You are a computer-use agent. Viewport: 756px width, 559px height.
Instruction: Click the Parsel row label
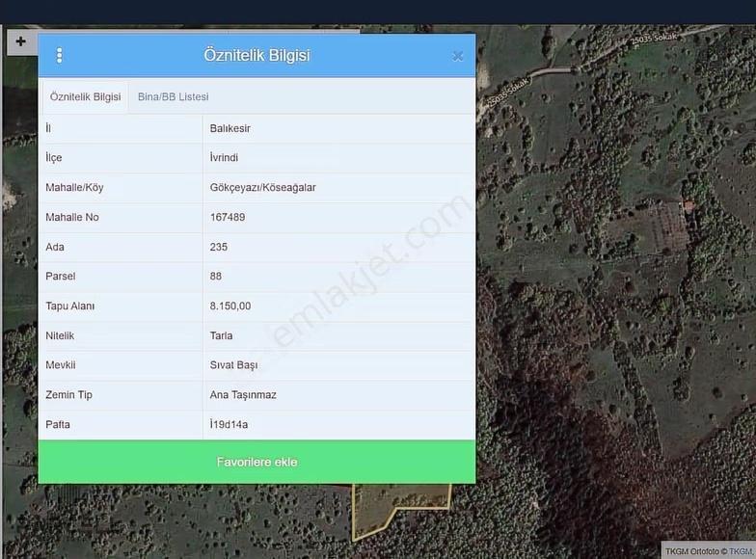pyautogui.click(x=60, y=276)
